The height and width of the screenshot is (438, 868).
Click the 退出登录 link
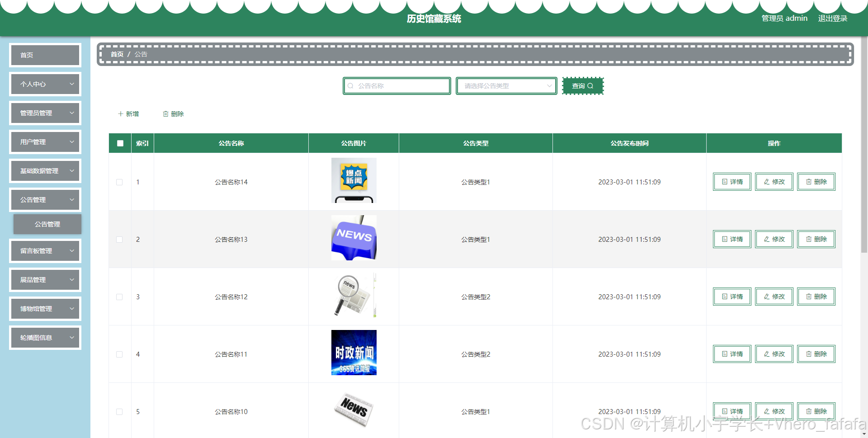coord(832,19)
